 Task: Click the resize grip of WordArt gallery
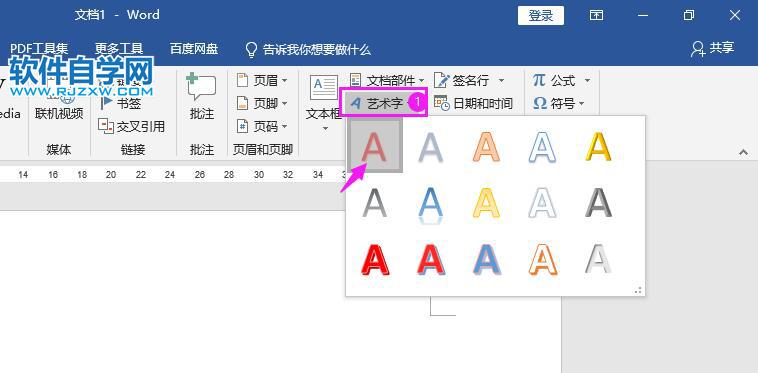(x=638, y=290)
